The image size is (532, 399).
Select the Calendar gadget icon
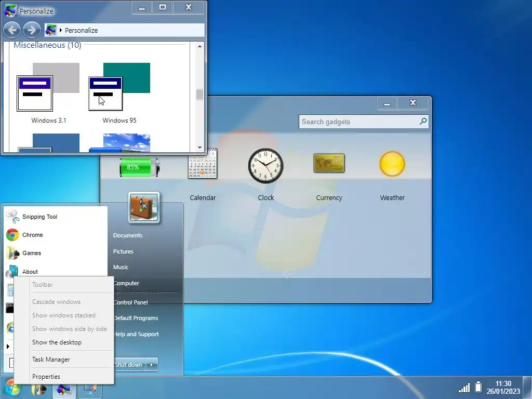pos(203,163)
